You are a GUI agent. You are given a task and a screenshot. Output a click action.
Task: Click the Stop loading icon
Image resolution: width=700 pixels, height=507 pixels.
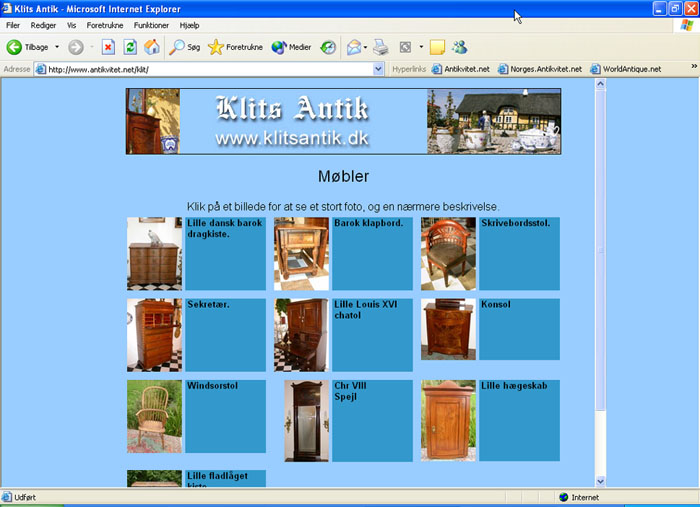click(x=108, y=47)
